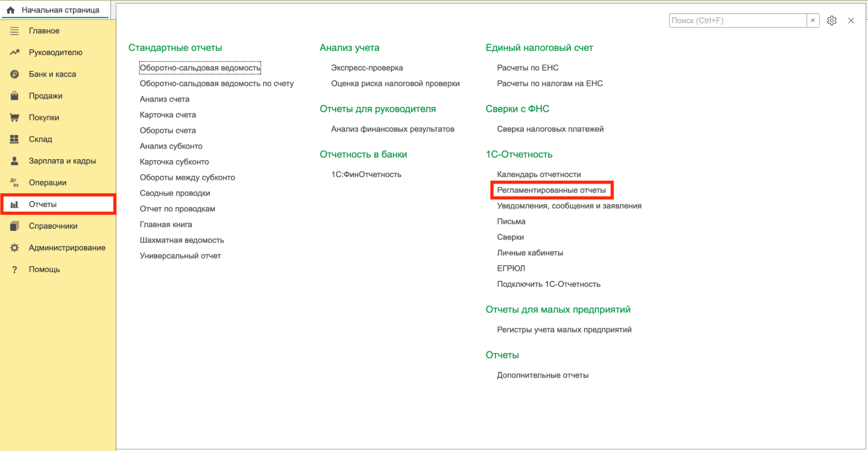Viewport: 868px width, 451px height.
Task: Open ЕГРЮЛ link
Action: pos(511,268)
